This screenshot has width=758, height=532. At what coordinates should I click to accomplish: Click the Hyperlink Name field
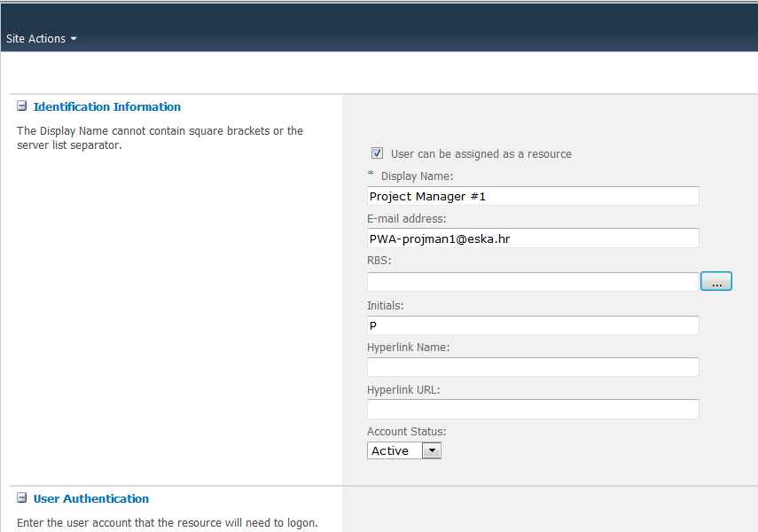coord(533,367)
